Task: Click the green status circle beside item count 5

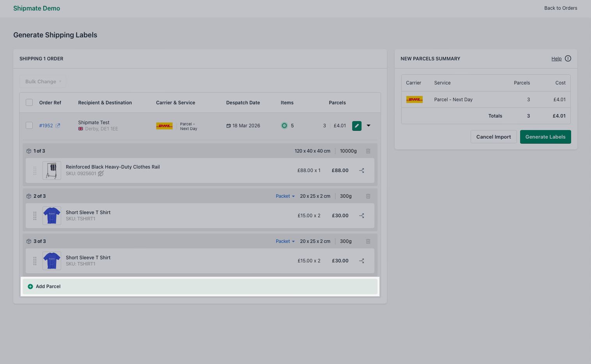Action: (284, 125)
